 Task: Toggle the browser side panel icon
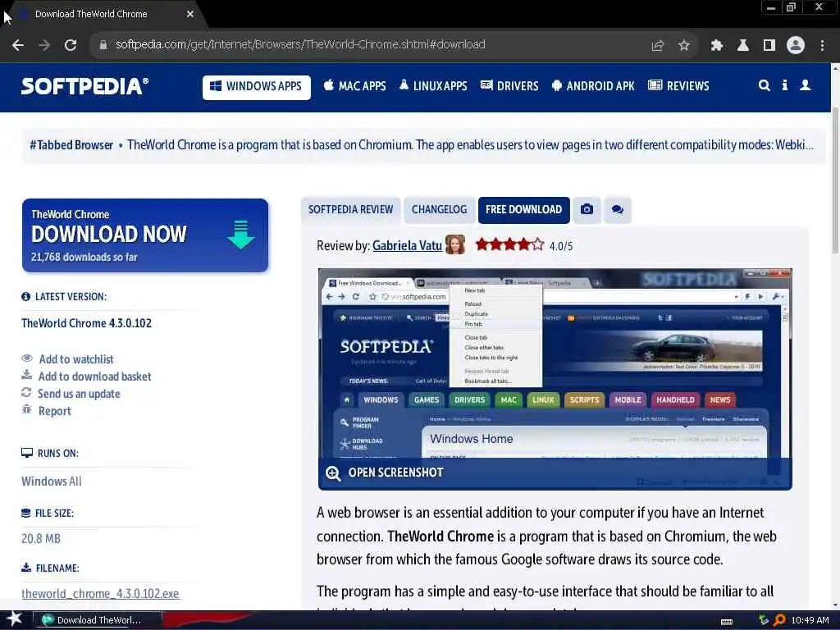pos(769,46)
